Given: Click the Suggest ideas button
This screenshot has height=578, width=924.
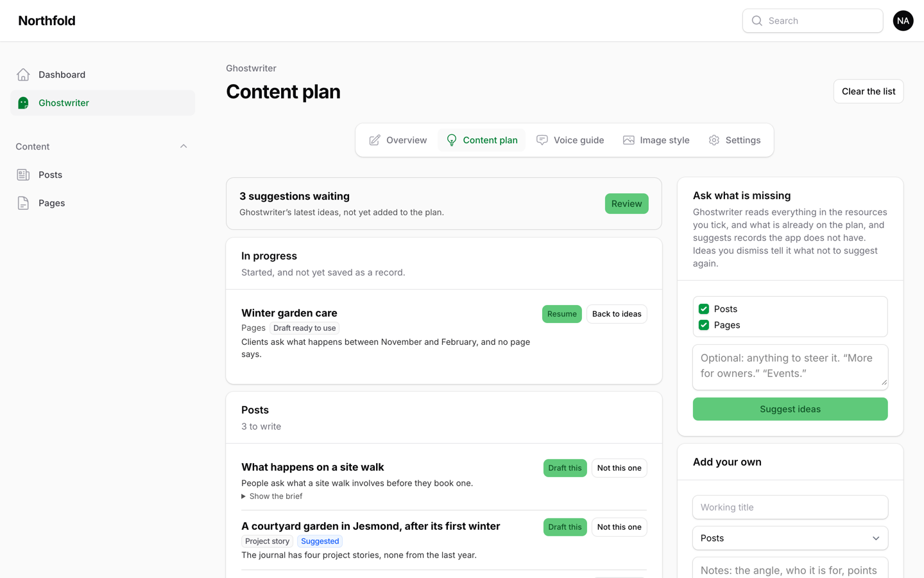Looking at the screenshot, I should [790, 409].
